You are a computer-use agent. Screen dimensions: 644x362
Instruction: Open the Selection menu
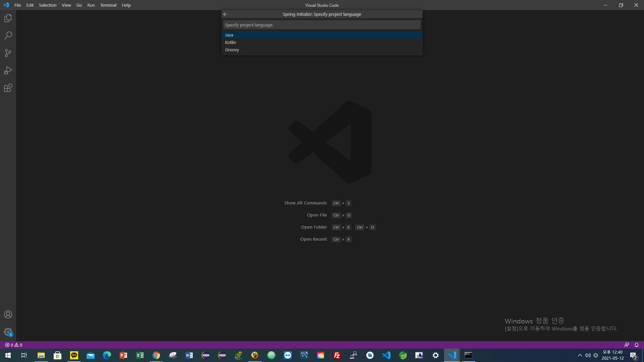coord(47,5)
